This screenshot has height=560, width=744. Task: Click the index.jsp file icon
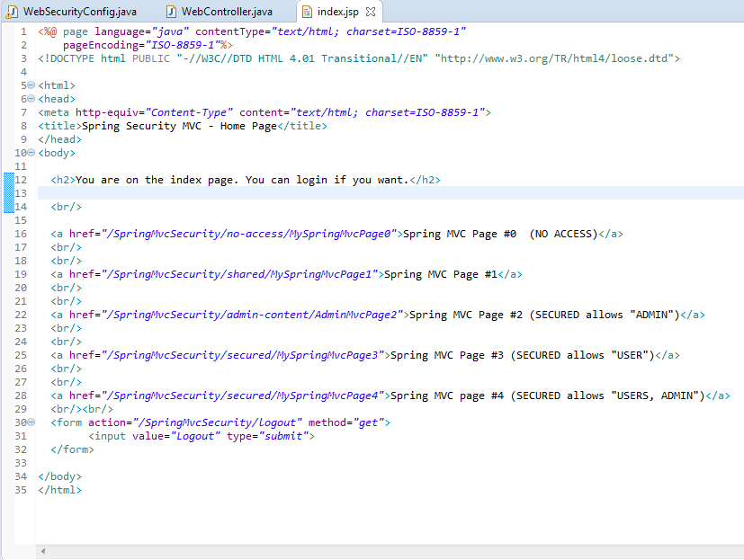[x=307, y=12]
